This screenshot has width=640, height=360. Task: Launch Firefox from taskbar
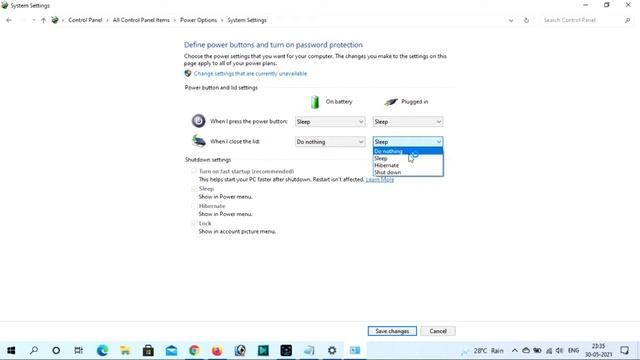click(217, 350)
